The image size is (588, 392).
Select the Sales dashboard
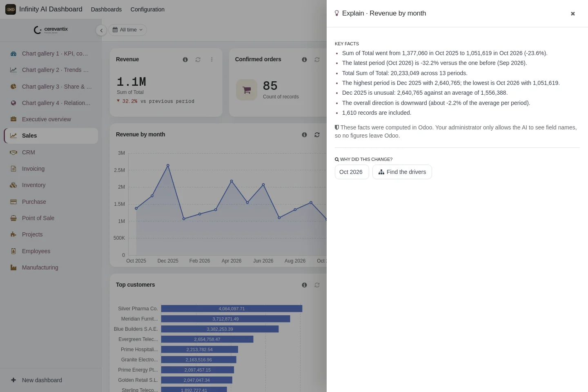click(x=51, y=136)
